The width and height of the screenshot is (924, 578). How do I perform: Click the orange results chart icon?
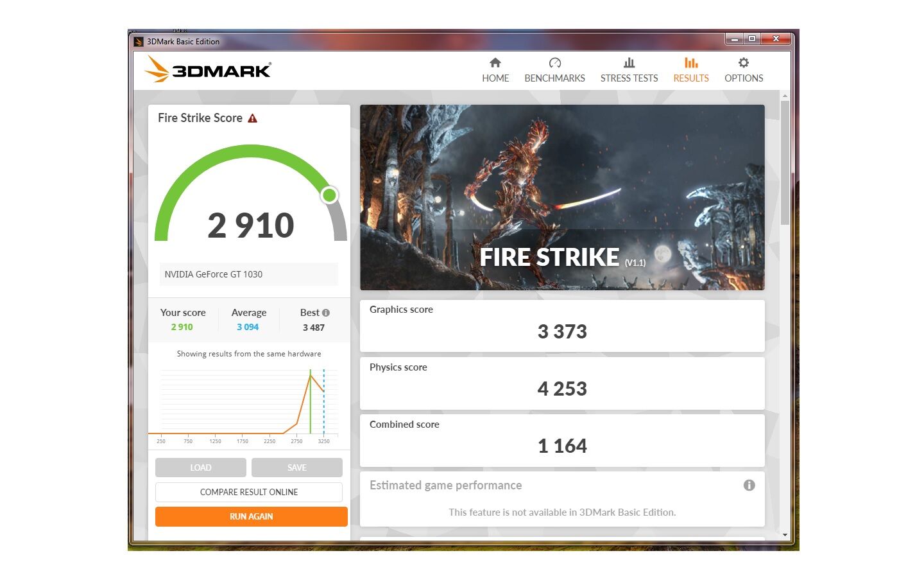point(691,62)
